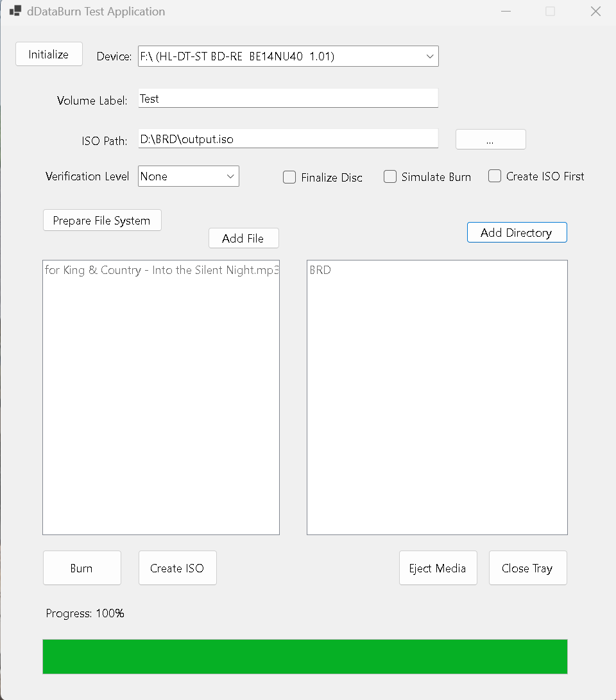Image resolution: width=616 pixels, height=700 pixels.
Task: Eject the disc with Eject Media
Action: 438,568
